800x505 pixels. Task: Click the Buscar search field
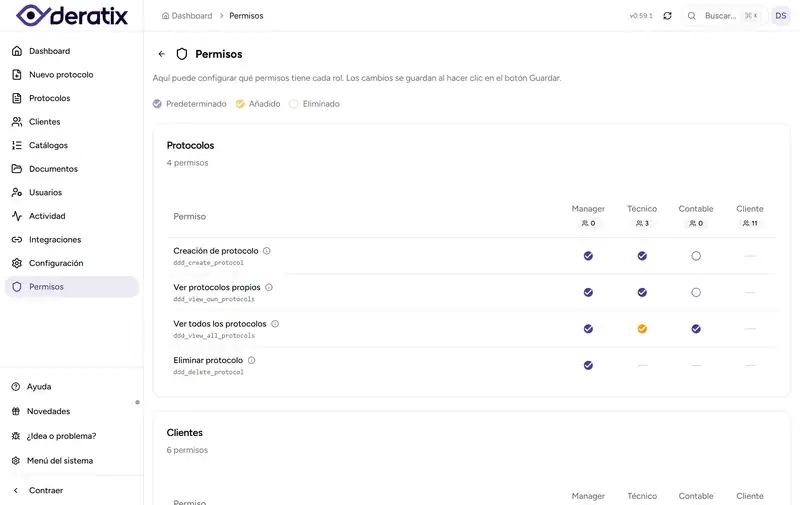tap(723, 16)
